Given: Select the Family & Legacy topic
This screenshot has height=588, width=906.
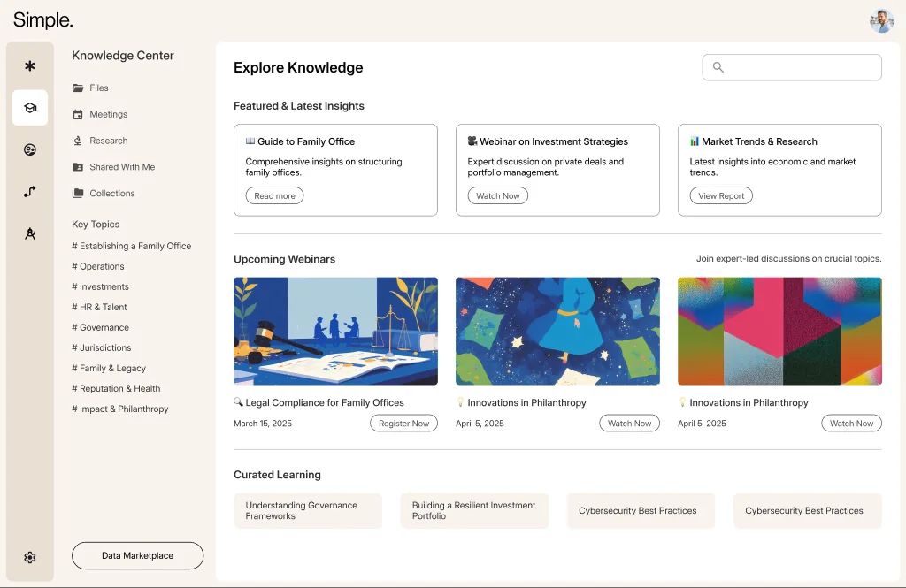Looking at the screenshot, I should (x=109, y=368).
